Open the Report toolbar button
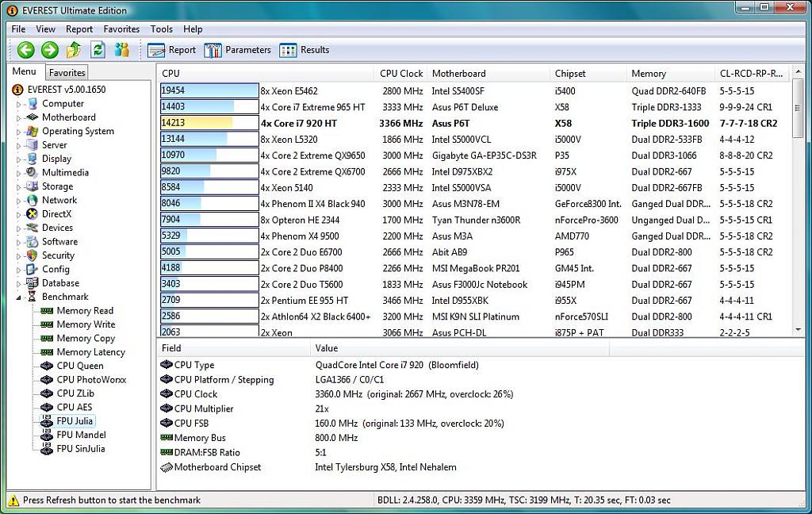Viewport: 812px width, 514px height. (x=171, y=50)
